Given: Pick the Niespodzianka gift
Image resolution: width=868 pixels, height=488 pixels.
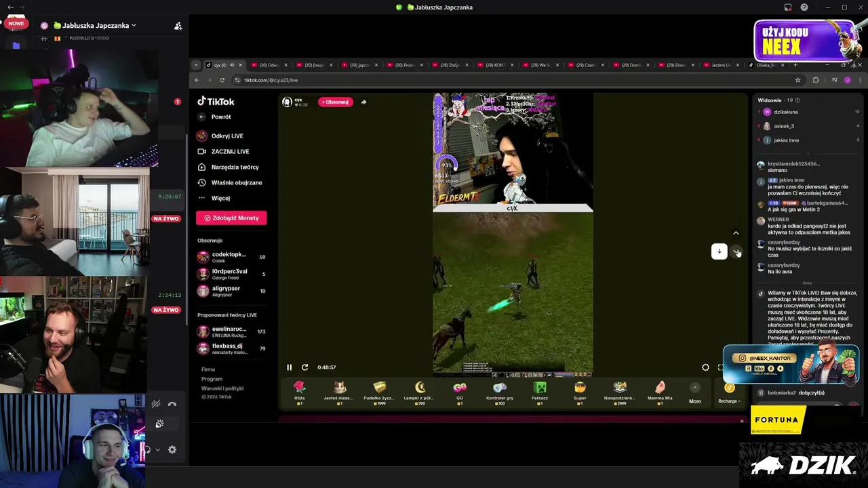Looking at the screenshot, I should point(620,392).
